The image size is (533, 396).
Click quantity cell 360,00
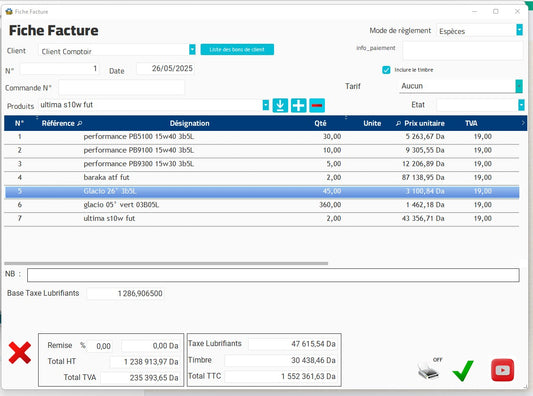330,205
